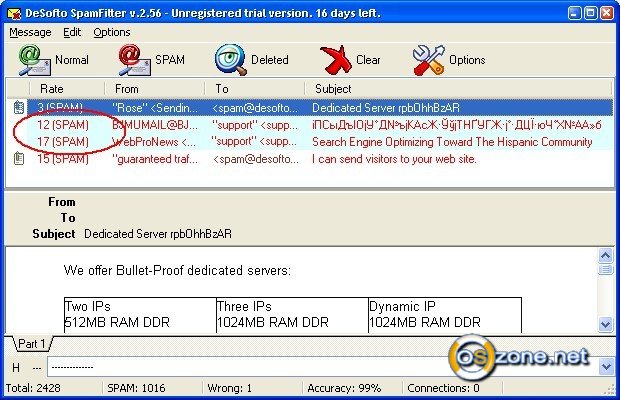The height and width of the screenshot is (400, 620).
Task: Click the scroll up arrow of message body
Action: tap(606, 256)
